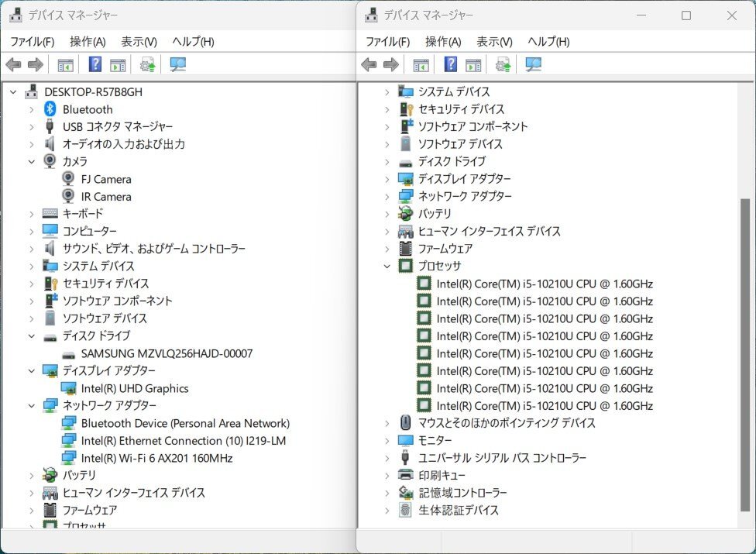Select the Intel(R) Wi-Fi 6 AX201 160MHz adapter

pos(156,458)
